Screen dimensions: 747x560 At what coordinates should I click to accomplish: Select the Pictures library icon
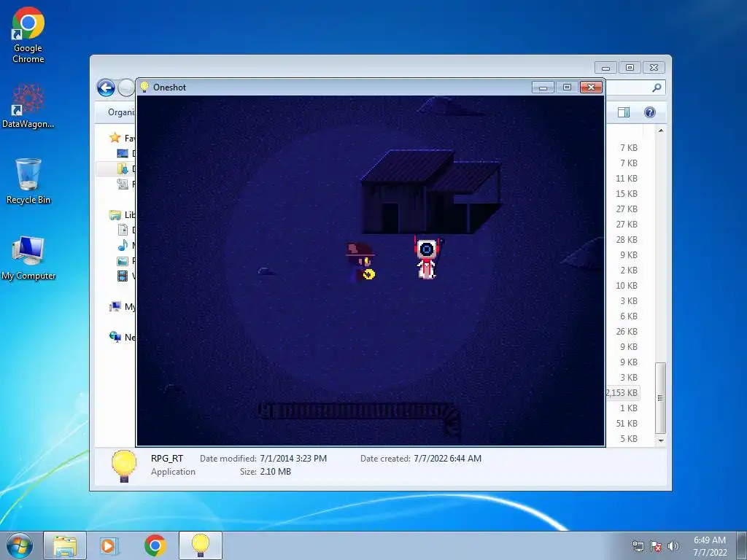pos(123,261)
